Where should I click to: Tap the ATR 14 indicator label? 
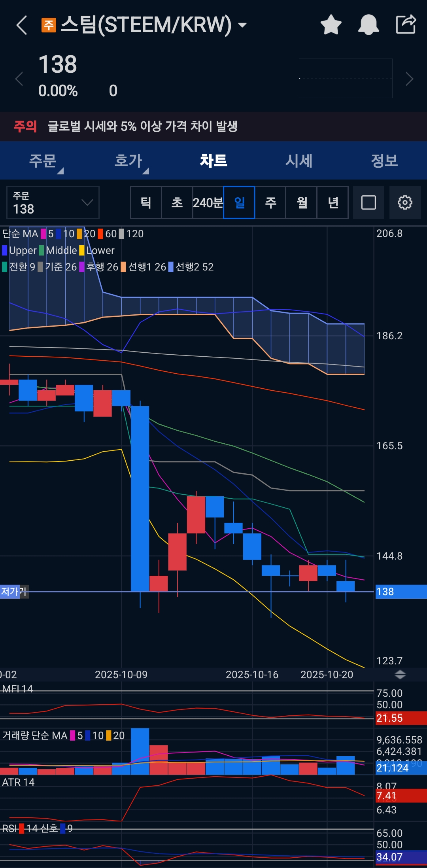pos(18,782)
